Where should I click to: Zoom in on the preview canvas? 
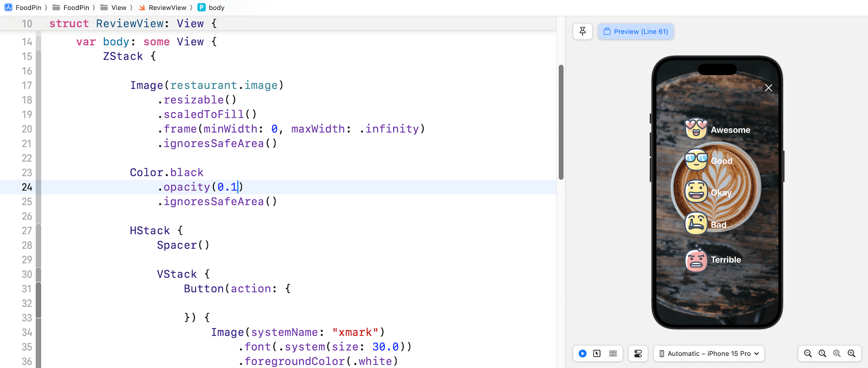click(851, 354)
